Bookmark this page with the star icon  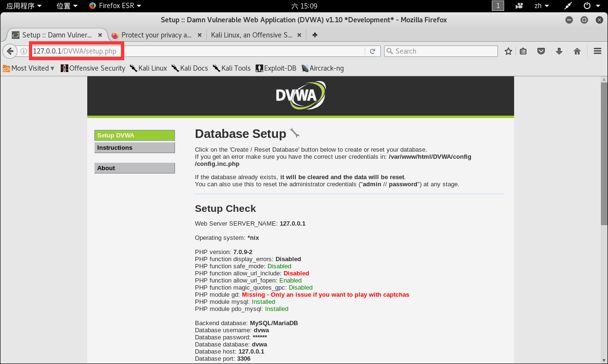pyautogui.click(x=508, y=51)
